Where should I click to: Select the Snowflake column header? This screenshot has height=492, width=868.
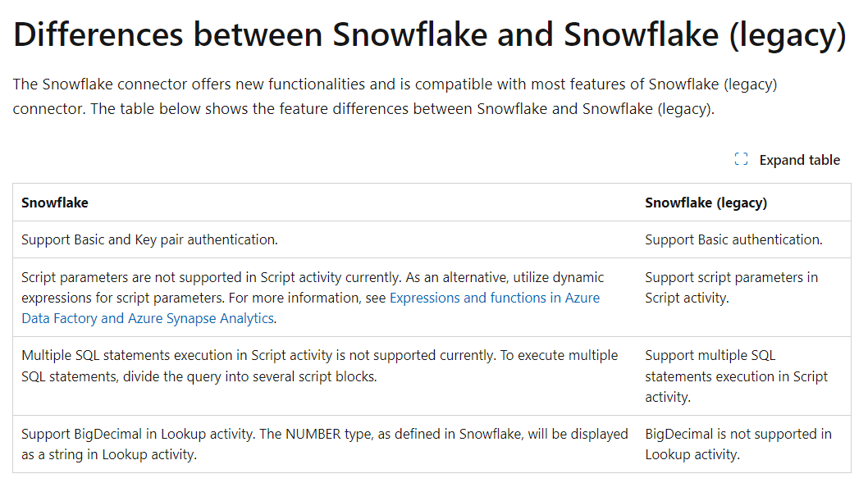53,203
